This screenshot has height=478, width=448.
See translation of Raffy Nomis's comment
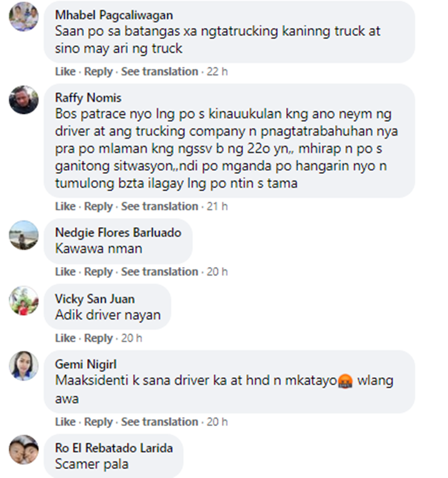coord(159,206)
